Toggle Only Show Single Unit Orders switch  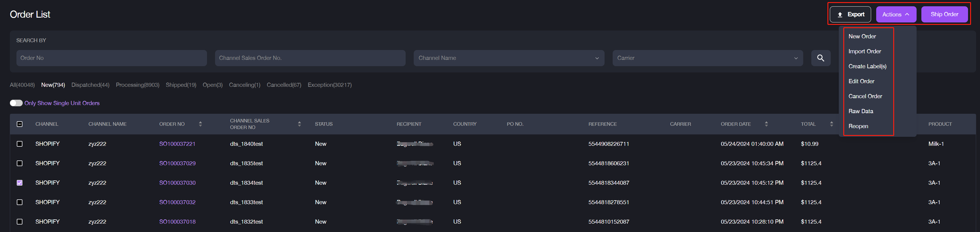point(16,103)
